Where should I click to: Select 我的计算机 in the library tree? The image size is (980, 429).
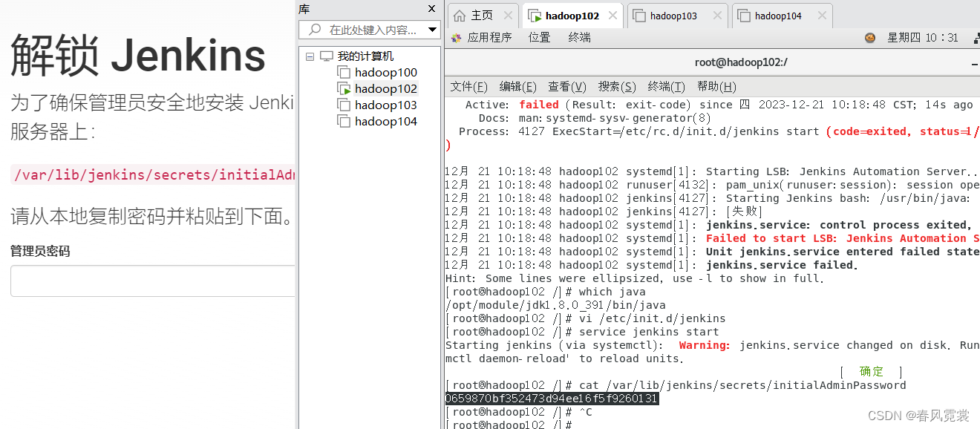[x=365, y=56]
